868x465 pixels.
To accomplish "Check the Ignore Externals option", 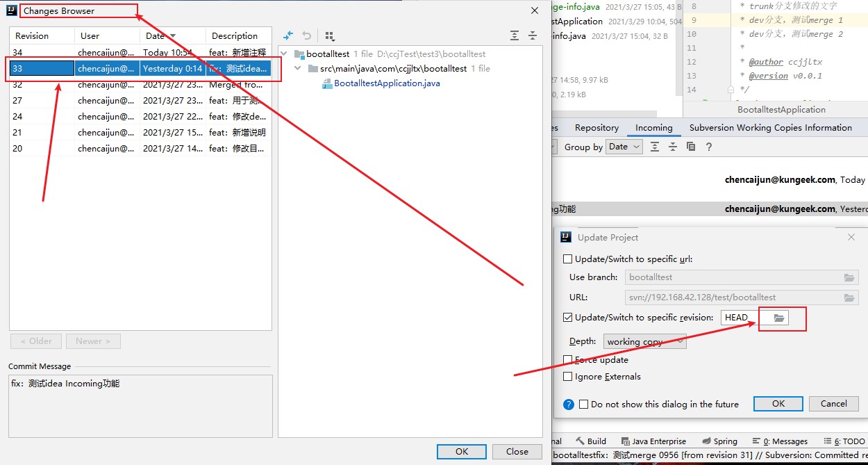I will (x=568, y=377).
